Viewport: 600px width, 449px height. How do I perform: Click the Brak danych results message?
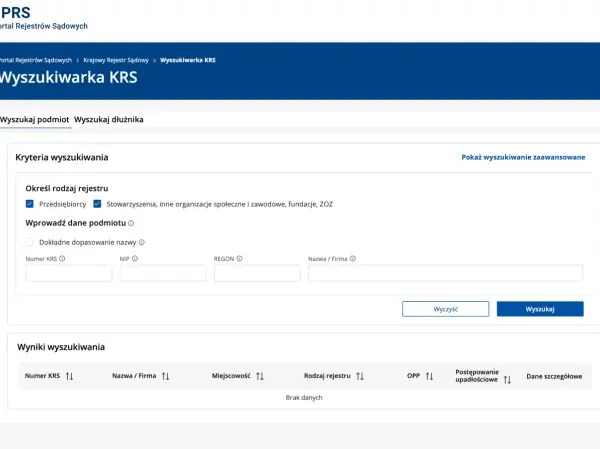click(x=304, y=398)
